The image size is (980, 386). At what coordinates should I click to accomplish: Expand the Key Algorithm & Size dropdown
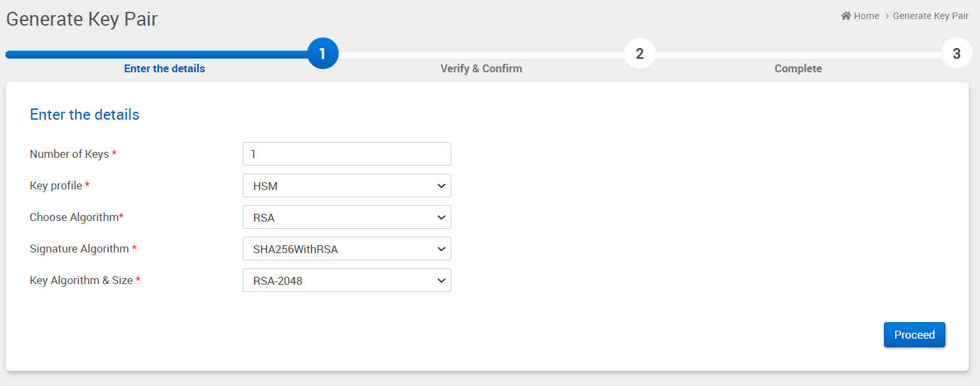click(x=347, y=281)
